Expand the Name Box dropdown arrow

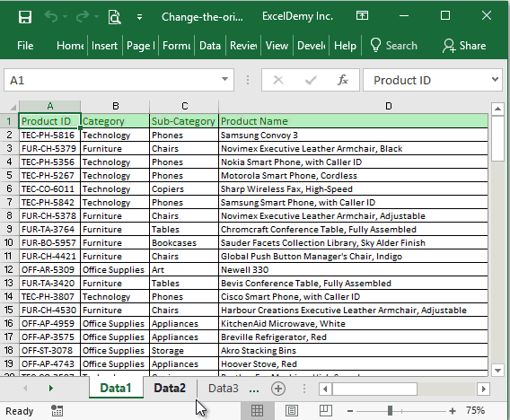[224, 79]
